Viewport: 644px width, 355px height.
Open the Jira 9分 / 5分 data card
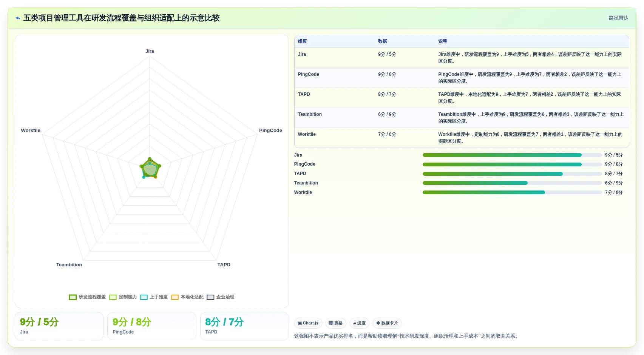click(x=59, y=326)
